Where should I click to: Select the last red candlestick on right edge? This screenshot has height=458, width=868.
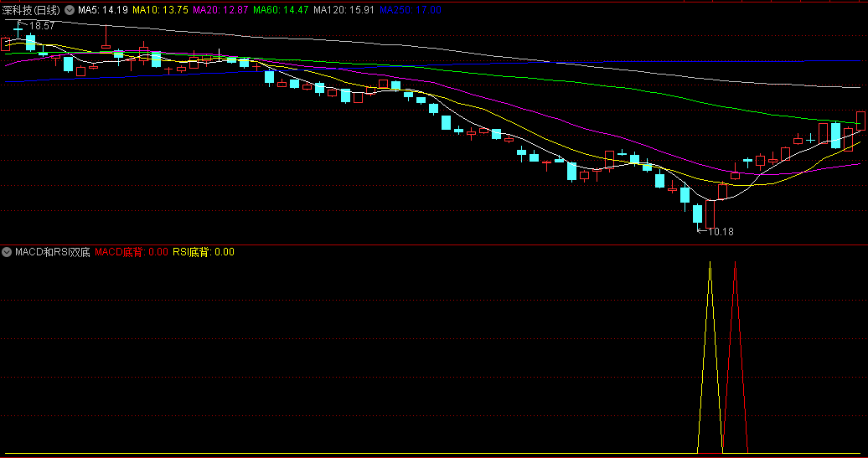(x=860, y=121)
